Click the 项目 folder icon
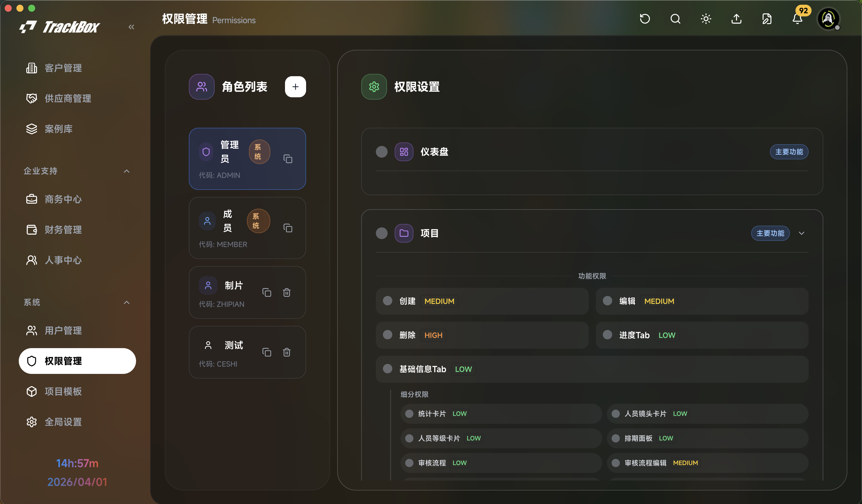The height and width of the screenshot is (504, 862). click(404, 233)
